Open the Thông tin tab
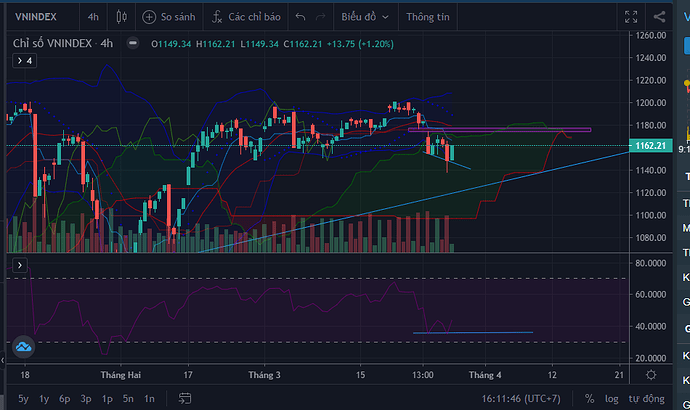The image size is (690, 410). pos(429,17)
